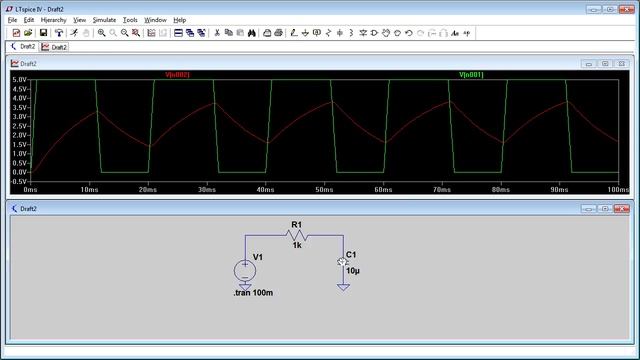Open the Component gate-symbol tool
This screenshot has height=360, width=640.
pyautogui.click(x=374, y=33)
